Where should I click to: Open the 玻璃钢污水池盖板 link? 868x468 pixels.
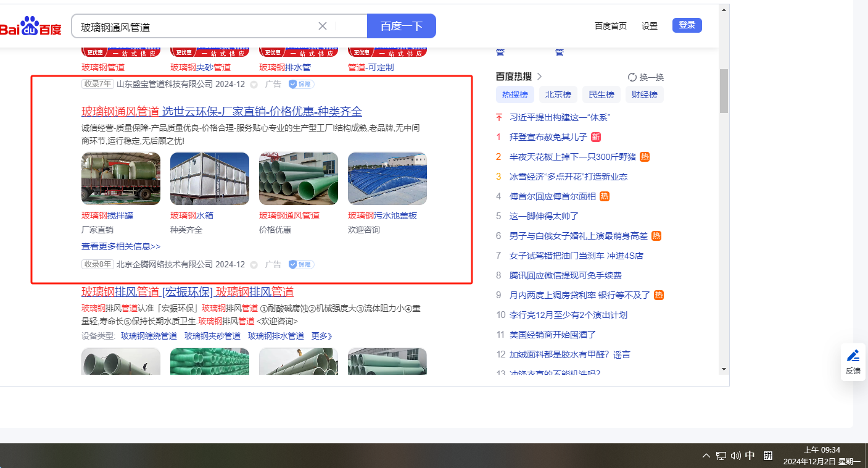pos(382,215)
